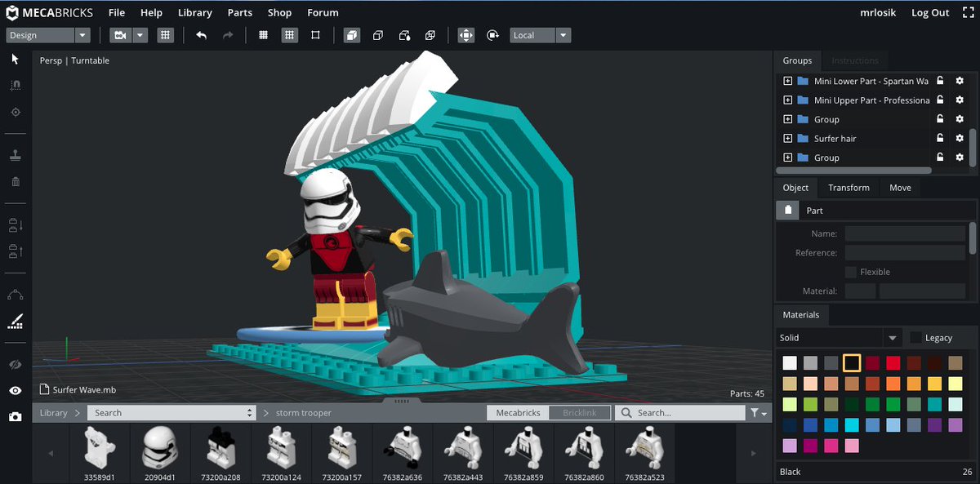The width and height of the screenshot is (980, 484).
Task: Toggle lock on Surfer hair group
Action: 940,138
